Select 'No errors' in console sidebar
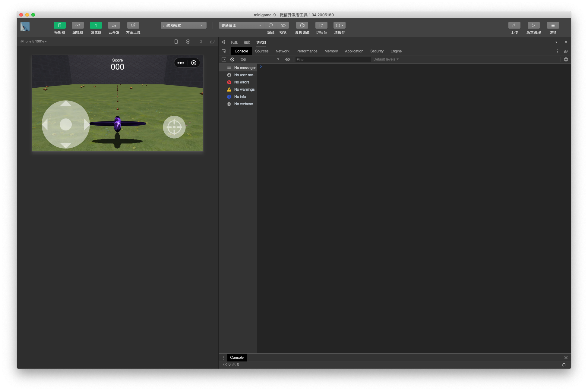The image size is (588, 391). tap(238, 82)
